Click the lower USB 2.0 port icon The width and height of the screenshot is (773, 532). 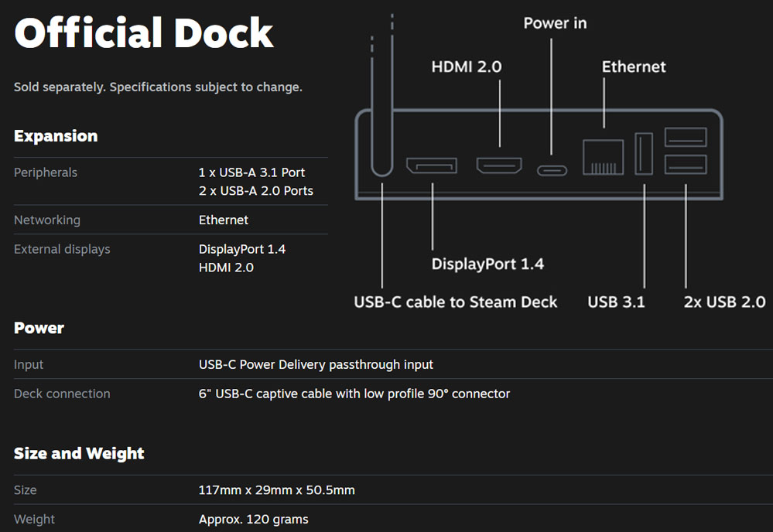tap(686, 165)
